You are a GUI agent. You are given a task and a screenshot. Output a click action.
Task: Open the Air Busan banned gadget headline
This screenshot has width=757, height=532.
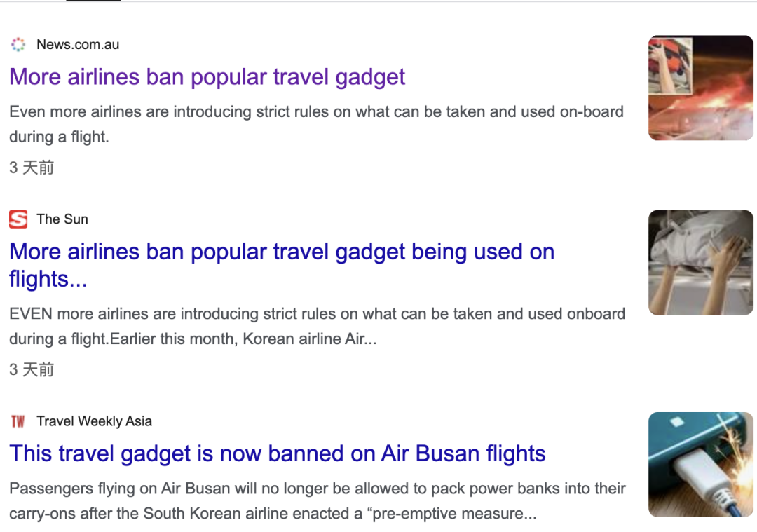(x=278, y=453)
